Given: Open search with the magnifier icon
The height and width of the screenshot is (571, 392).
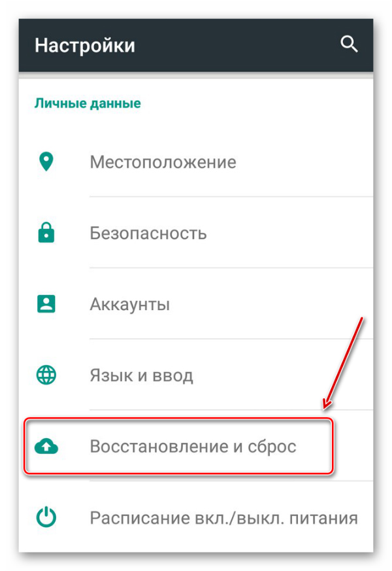Looking at the screenshot, I should [349, 44].
